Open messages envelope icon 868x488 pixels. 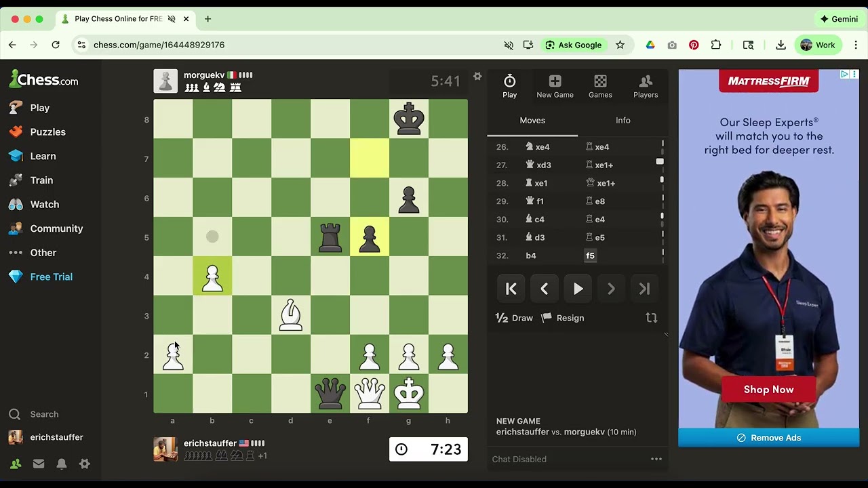click(39, 464)
